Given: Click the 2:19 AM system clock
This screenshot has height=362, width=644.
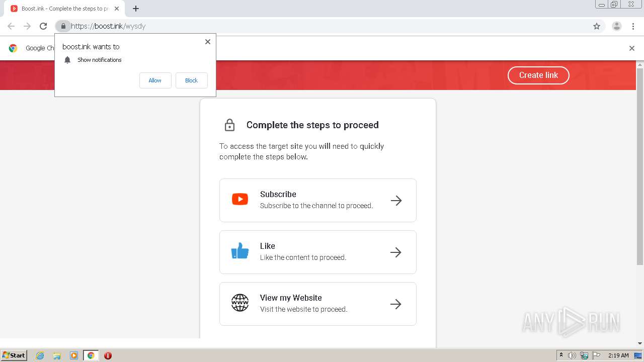Looking at the screenshot, I should pyautogui.click(x=618, y=355).
